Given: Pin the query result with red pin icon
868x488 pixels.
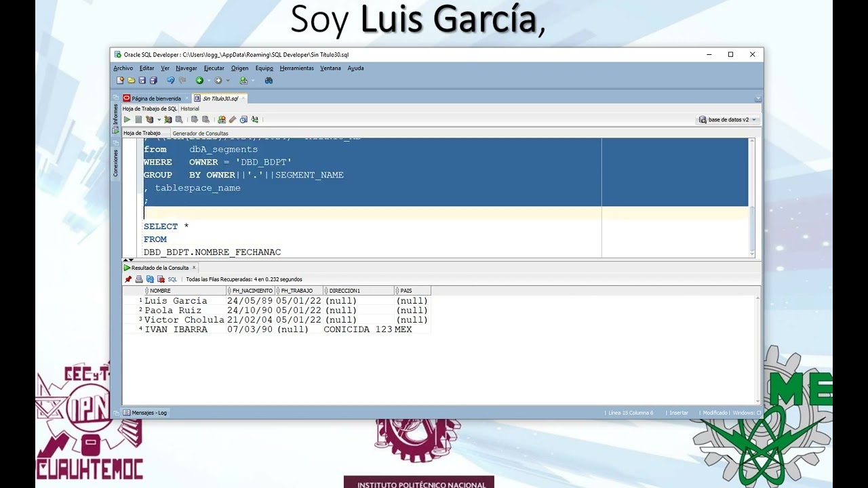Looking at the screenshot, I should coord(128,279).
